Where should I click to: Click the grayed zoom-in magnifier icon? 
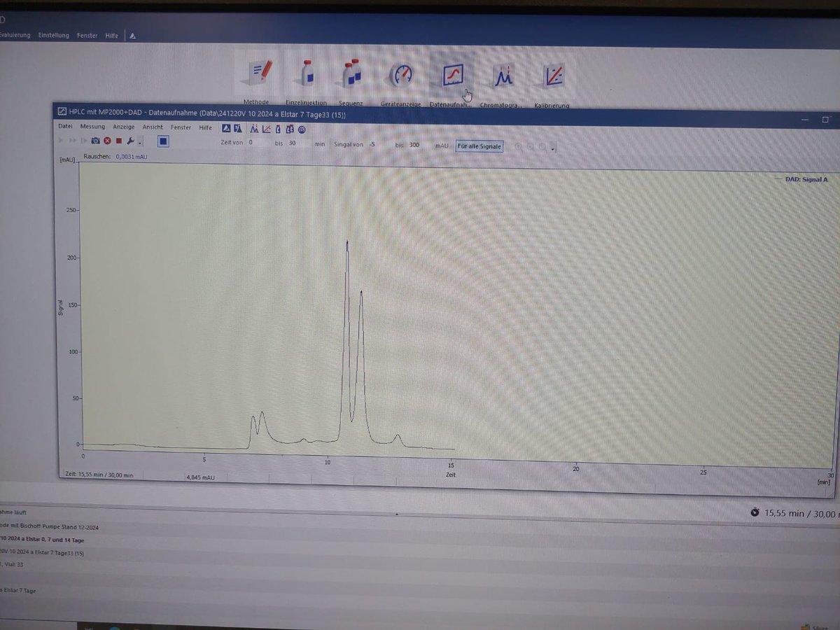[518, 147]
